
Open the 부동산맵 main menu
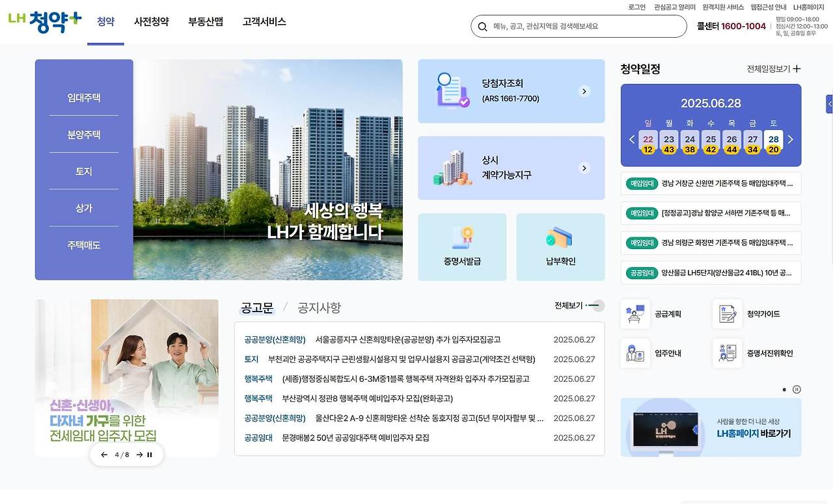[206, 21]
